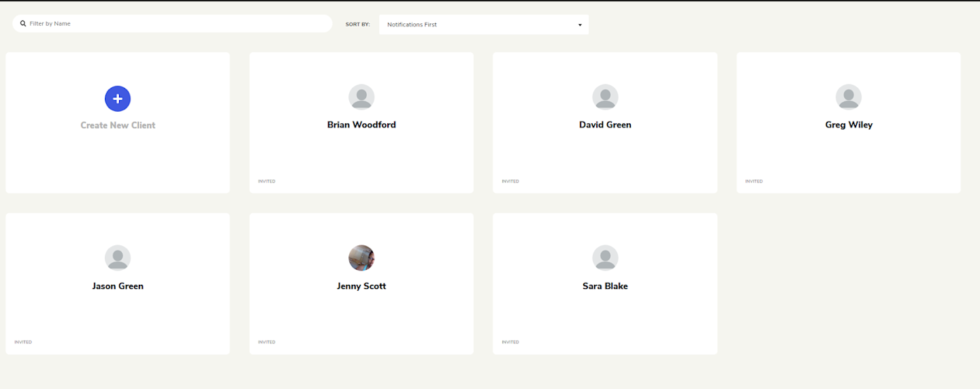Click Brian Woodford's avatar icon
This screenshot has height=389, width=980.
361,97
